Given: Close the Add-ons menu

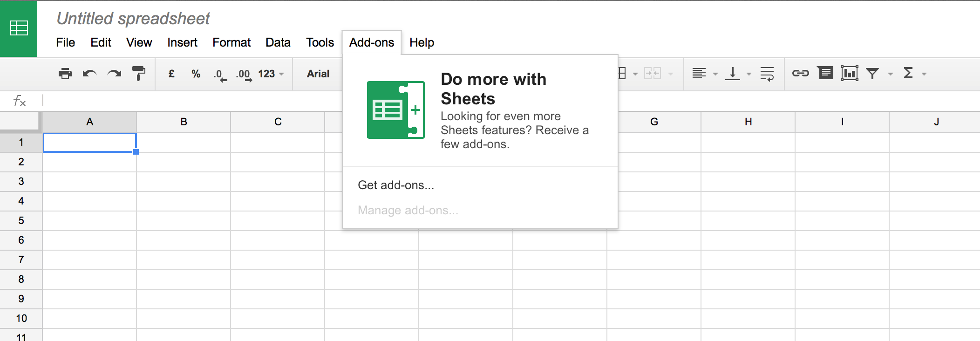Looking at the screenshot, I should point(372,42).
